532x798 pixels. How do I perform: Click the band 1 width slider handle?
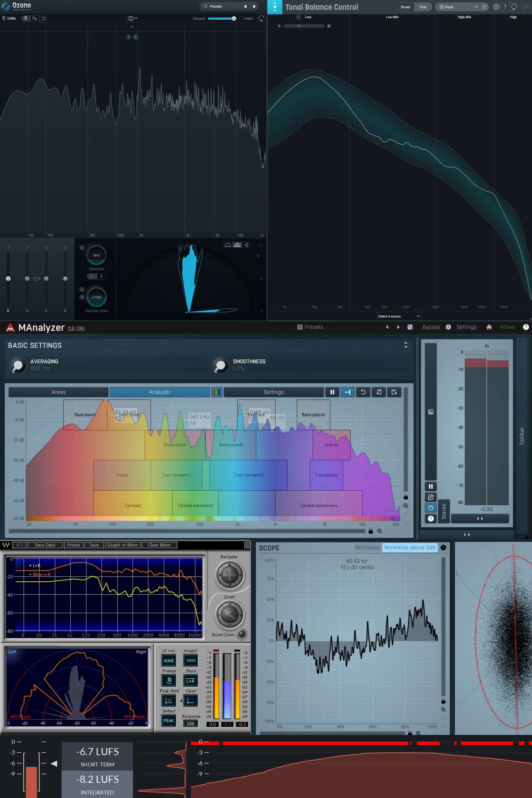coord(8,279)
